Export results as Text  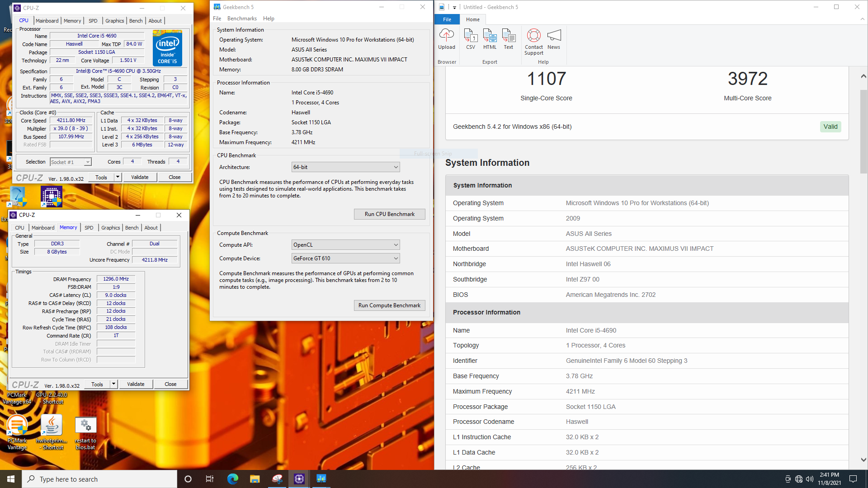click(509, 39)
